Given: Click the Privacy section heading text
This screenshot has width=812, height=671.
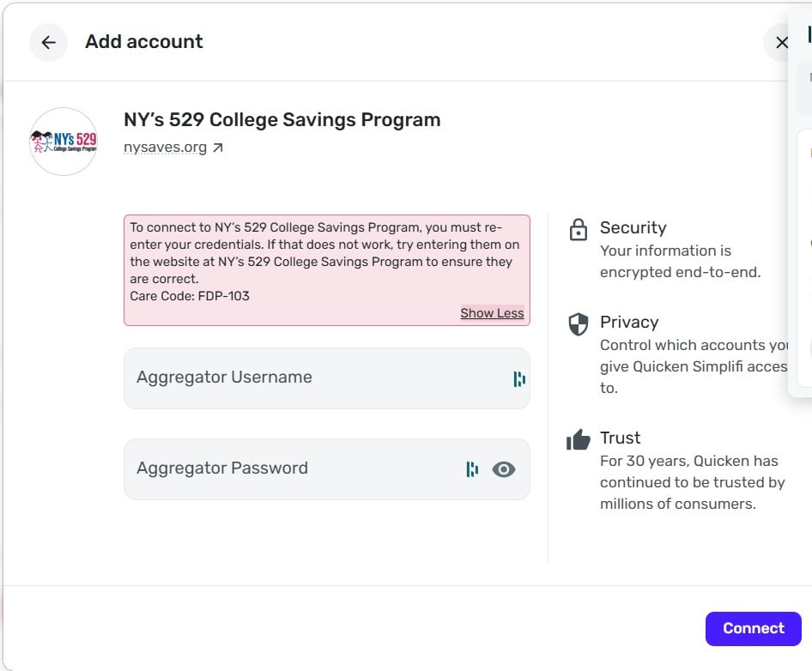Looking at the screenshot, I should (x=629, y=323).
